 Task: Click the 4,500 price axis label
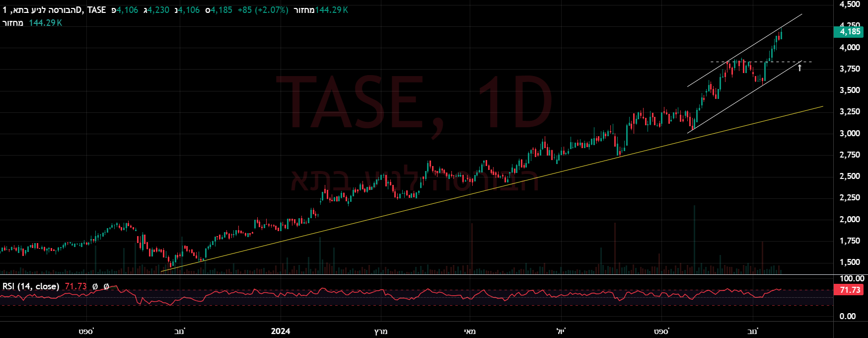850,4
